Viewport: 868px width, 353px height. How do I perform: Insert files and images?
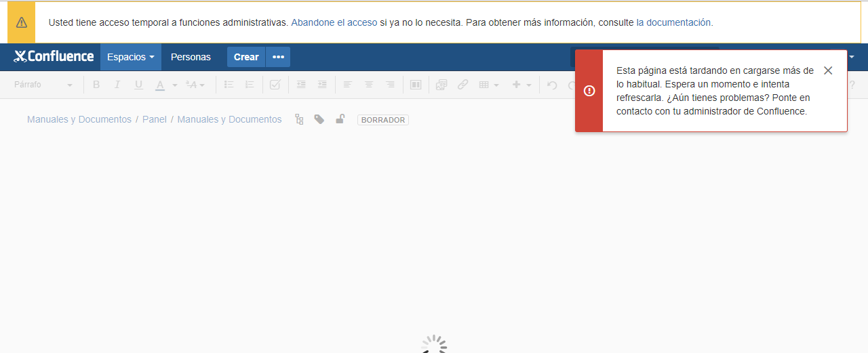(441, 85)
